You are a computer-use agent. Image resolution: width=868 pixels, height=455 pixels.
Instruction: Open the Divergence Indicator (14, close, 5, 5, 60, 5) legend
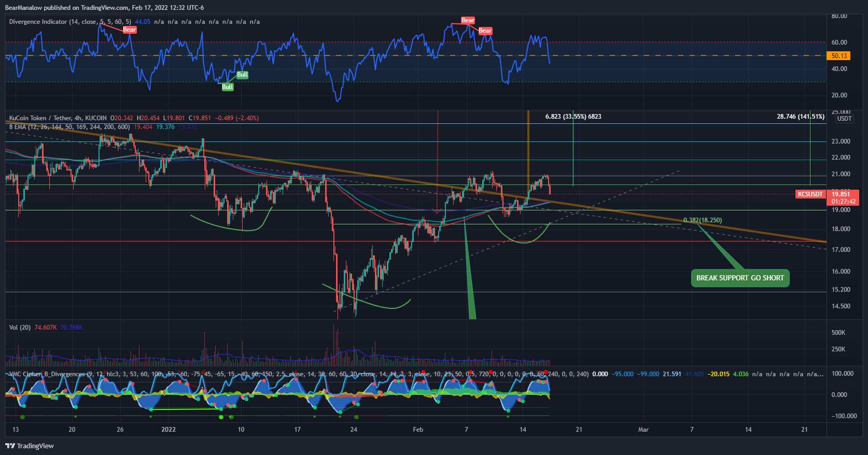coord(70,22)
